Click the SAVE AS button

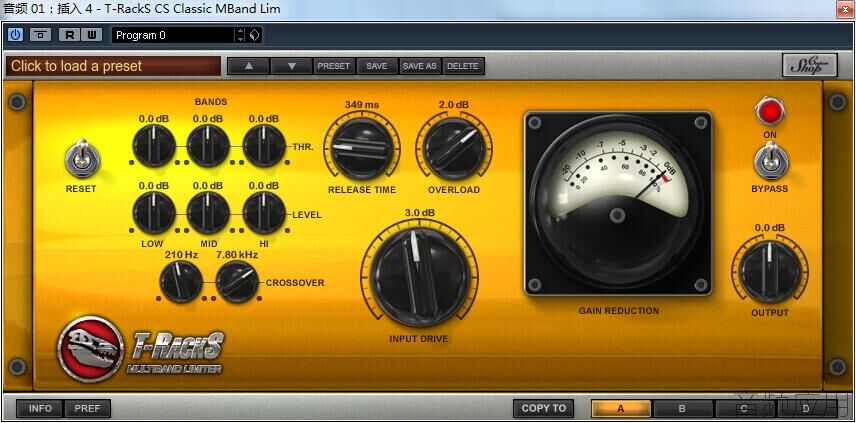(x=420, y=66)
